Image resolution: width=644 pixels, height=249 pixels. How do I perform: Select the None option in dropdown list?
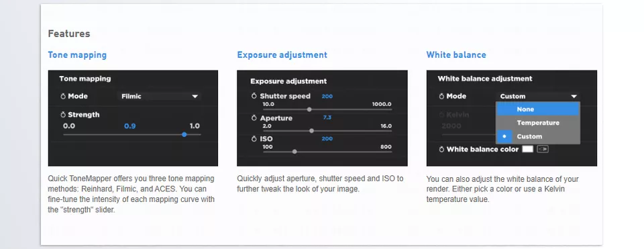tap(537, 109)
